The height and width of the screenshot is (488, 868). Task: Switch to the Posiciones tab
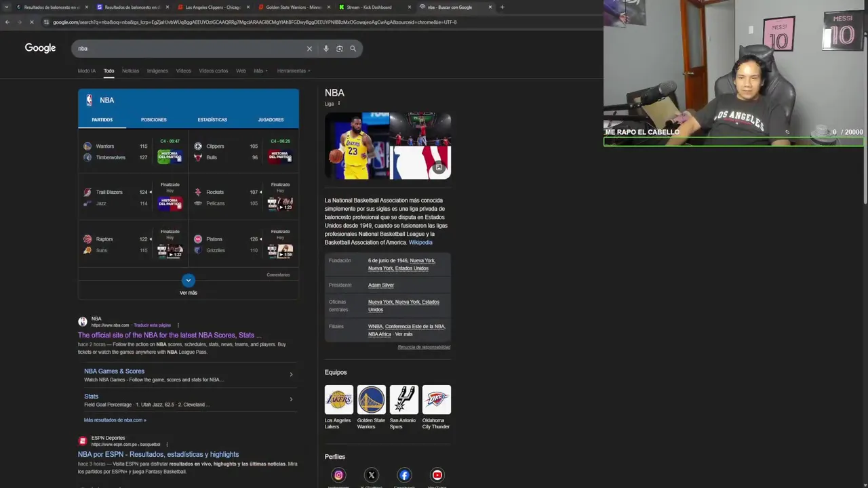tap(154, 120)
